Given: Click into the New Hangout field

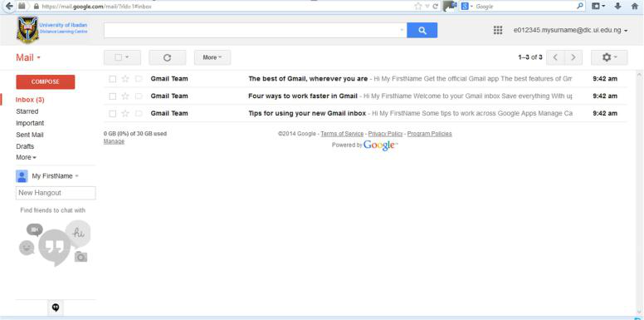Looking at the screenshot, I should [x=56, y=193].
